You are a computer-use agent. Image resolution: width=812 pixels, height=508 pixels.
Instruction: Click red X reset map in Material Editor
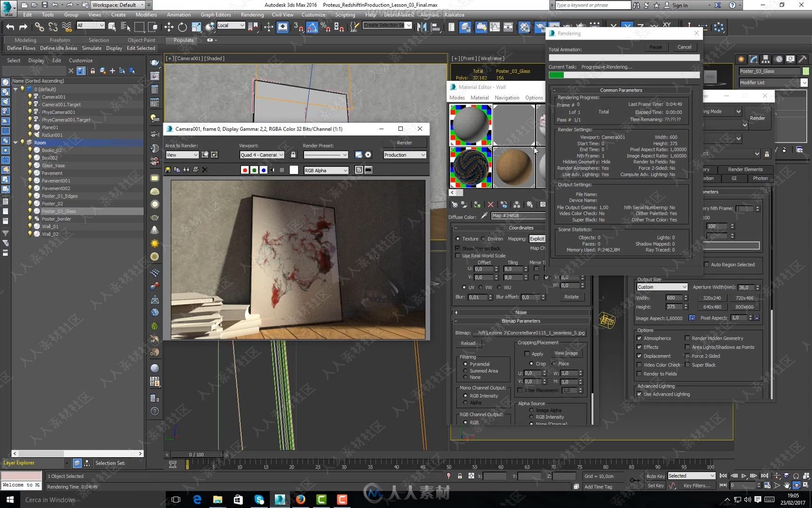[491, 205]
